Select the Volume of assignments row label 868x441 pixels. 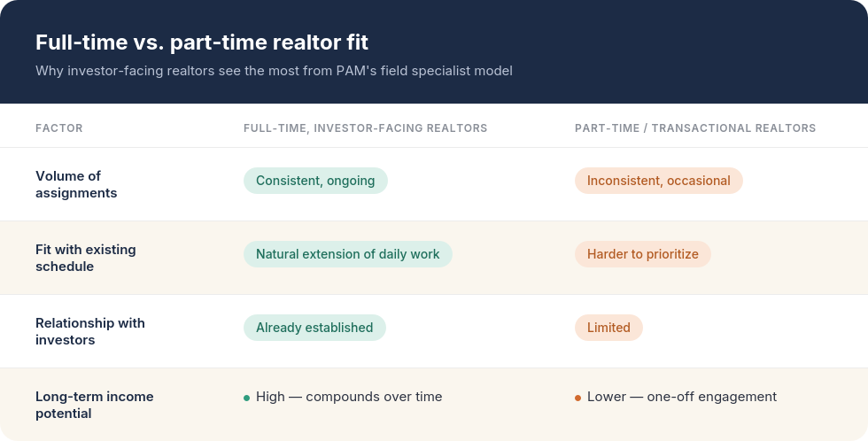tap(76, 184)
